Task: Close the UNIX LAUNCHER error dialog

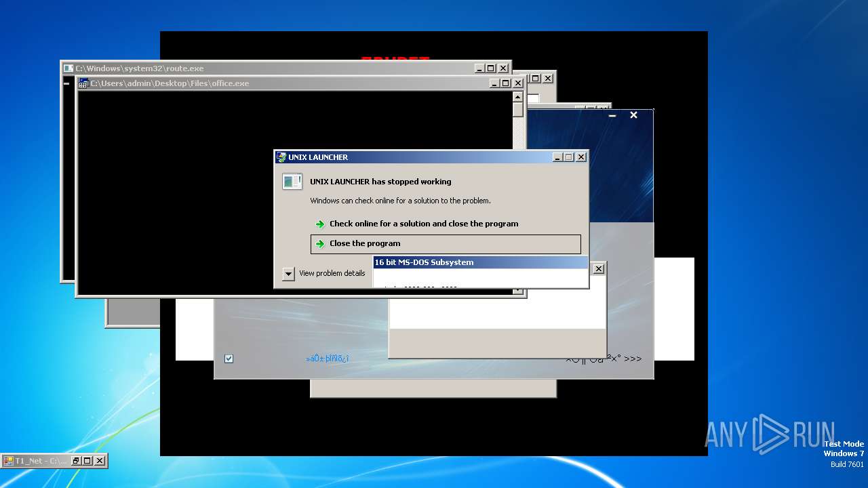Action: [x=580, y=157]
